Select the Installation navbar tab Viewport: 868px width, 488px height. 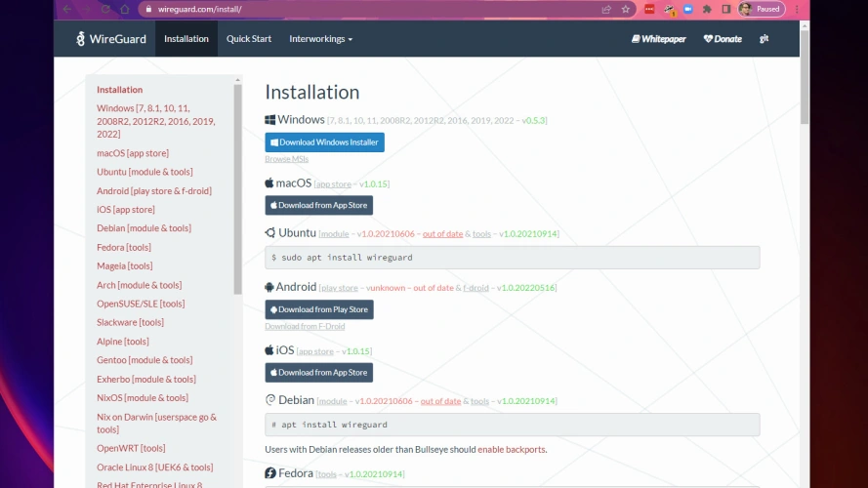point(186,39)
